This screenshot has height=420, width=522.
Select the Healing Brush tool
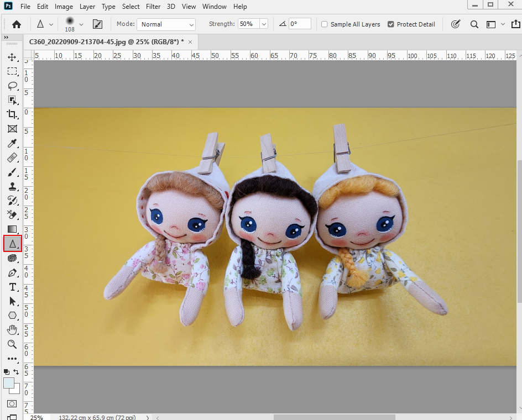[x=12, y=158]
